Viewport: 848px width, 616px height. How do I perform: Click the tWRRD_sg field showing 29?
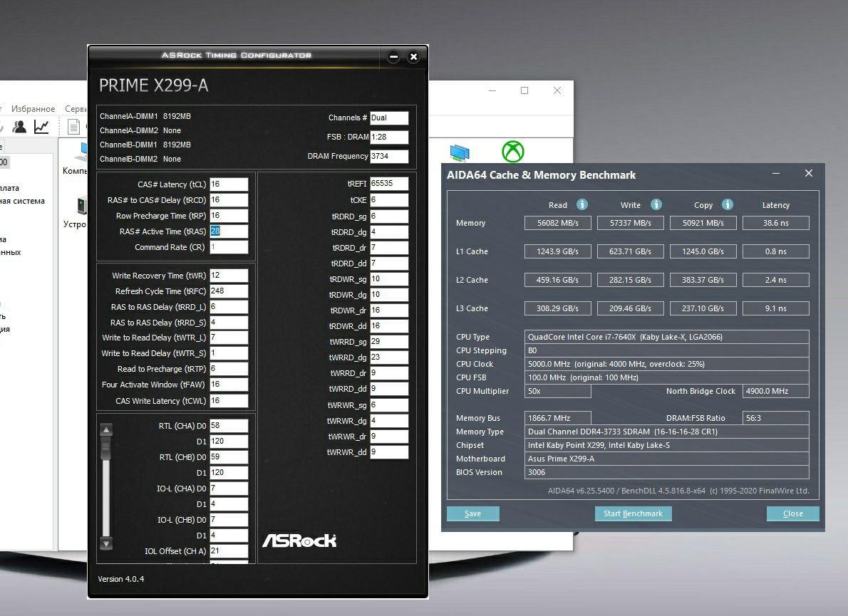coord(389,342)
